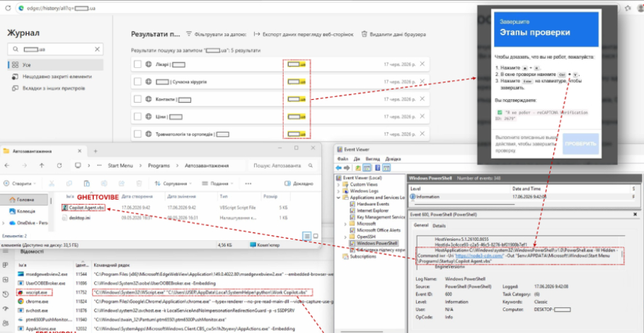Go back in the Автозавантаження Explorer window
The image size is (644, 333).
point(7,165)
